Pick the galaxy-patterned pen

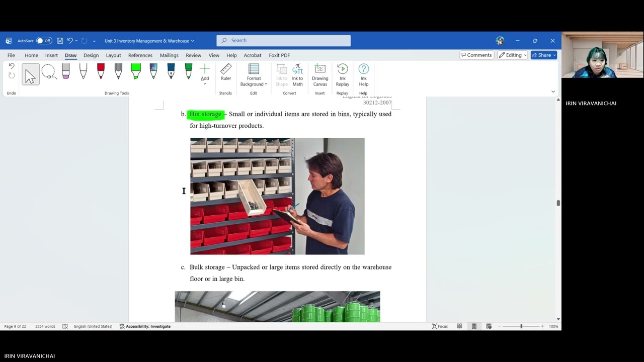point(153,72)
